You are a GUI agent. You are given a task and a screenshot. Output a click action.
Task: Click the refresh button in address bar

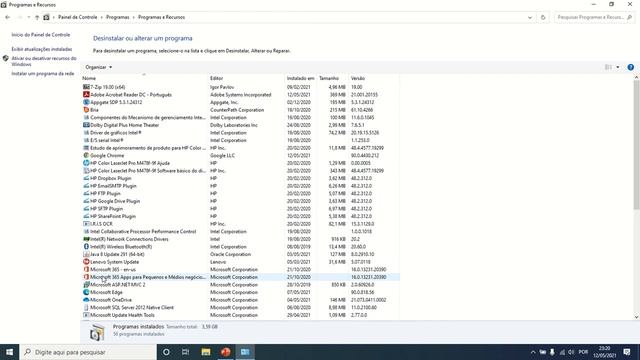(x=543, y=17)
